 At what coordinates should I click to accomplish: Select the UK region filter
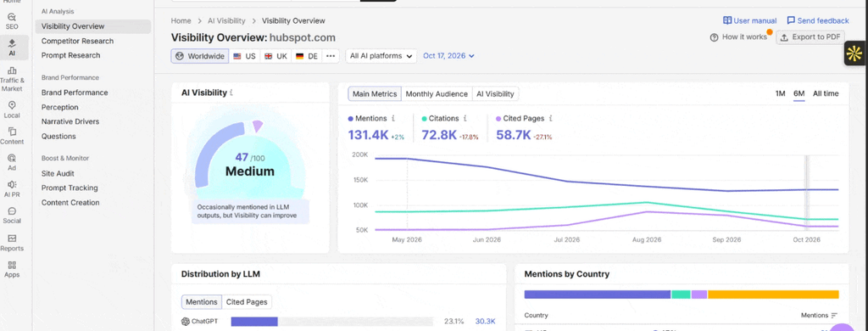pos(275,56)
